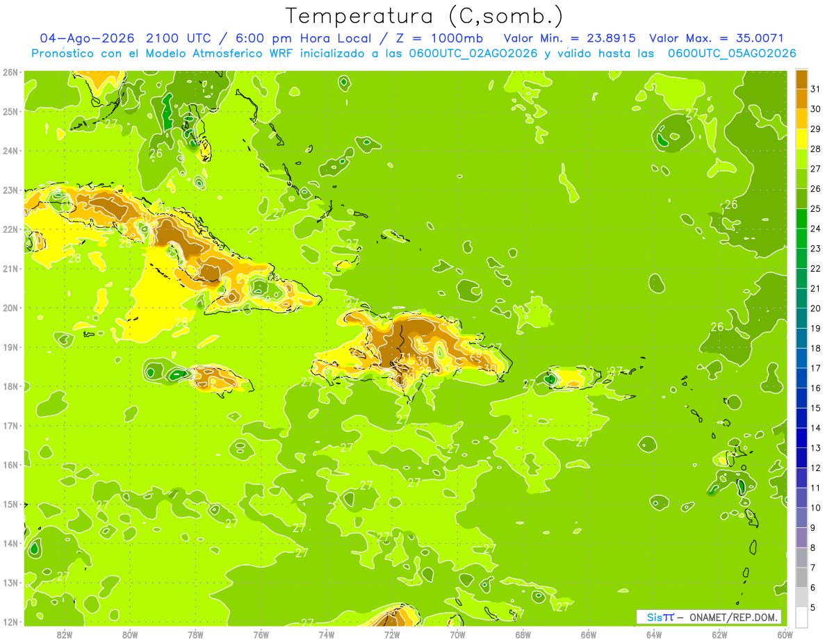Click the legend swatch between 26 and 27
Screen dimensions: 834x644
pyautogui.click(x=801, y=179)
